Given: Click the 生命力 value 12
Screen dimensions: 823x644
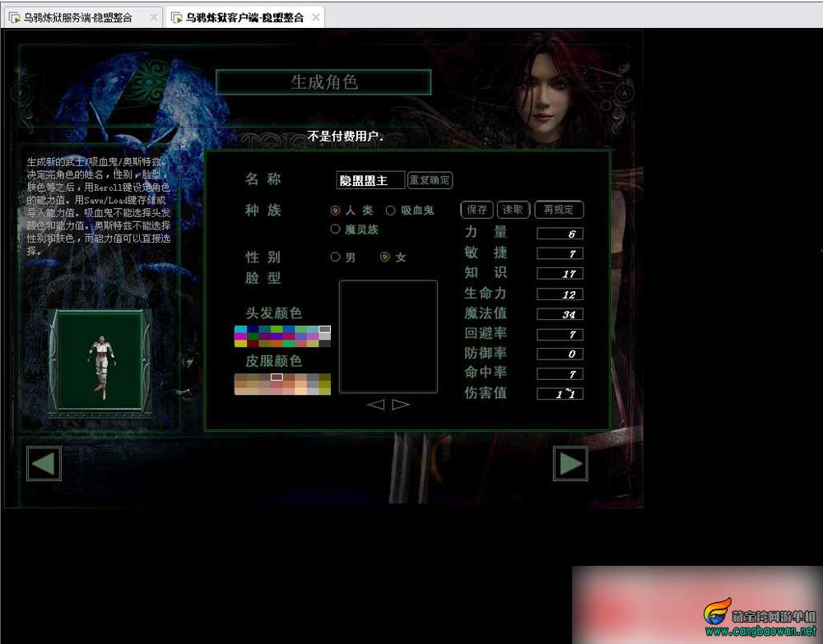Looking at the screenshot, I should [x=560, y=294].
